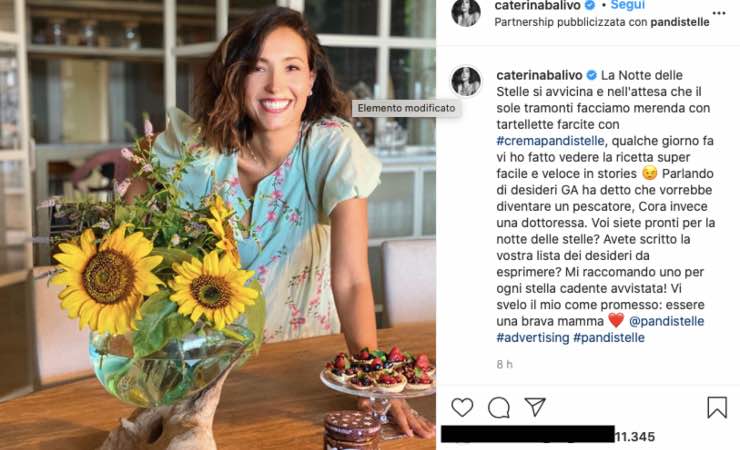The height and width of the screenshot is (450, 740).
Task: Click the 8 h timestamp
Action: coord(504,365)
